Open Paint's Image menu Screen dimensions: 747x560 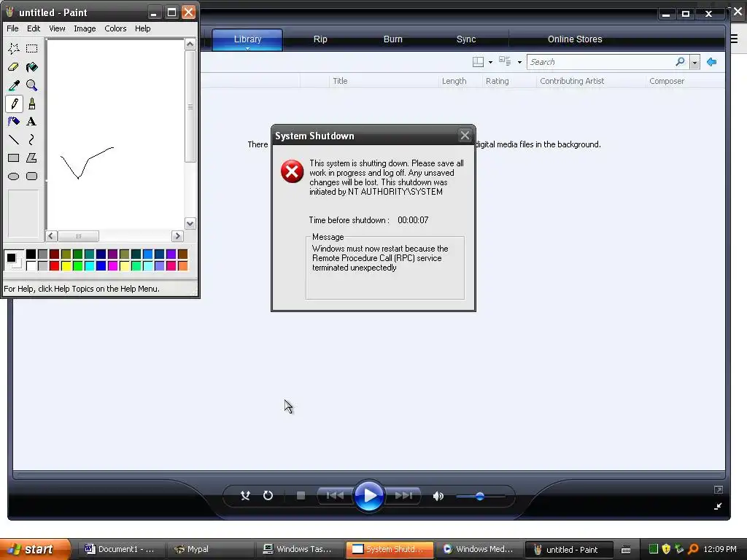pyautogui.click(x=85, y=28)
